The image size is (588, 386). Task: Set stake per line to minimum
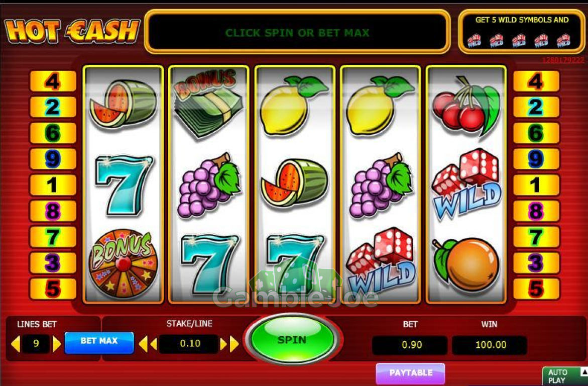coord(143,344)
